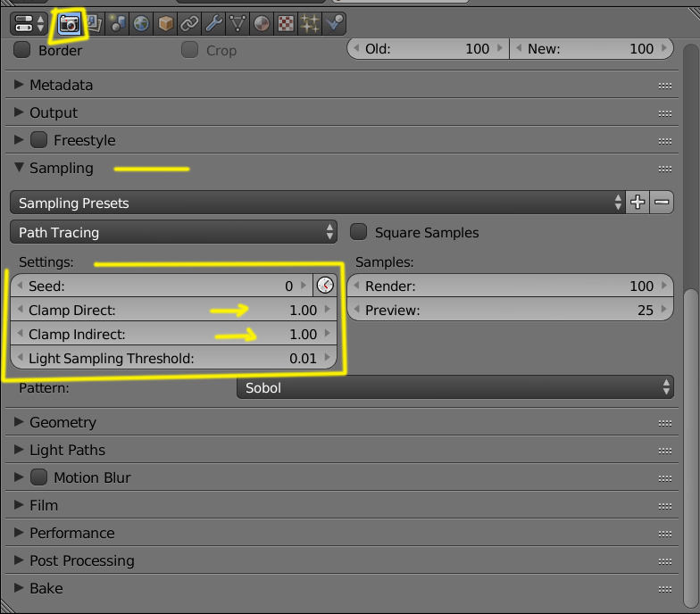The width and height of the screenshot is (700, 614).
Task: Expand the Film panel
Action: click(18, 505)
